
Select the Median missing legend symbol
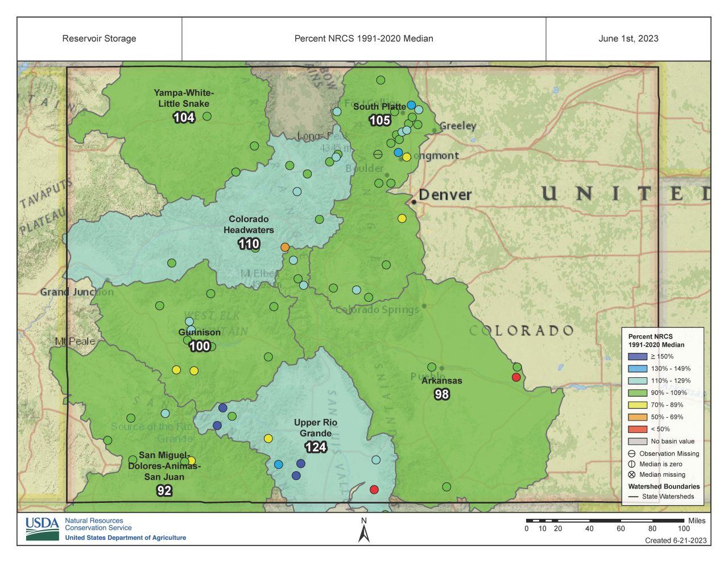point(633,474)
